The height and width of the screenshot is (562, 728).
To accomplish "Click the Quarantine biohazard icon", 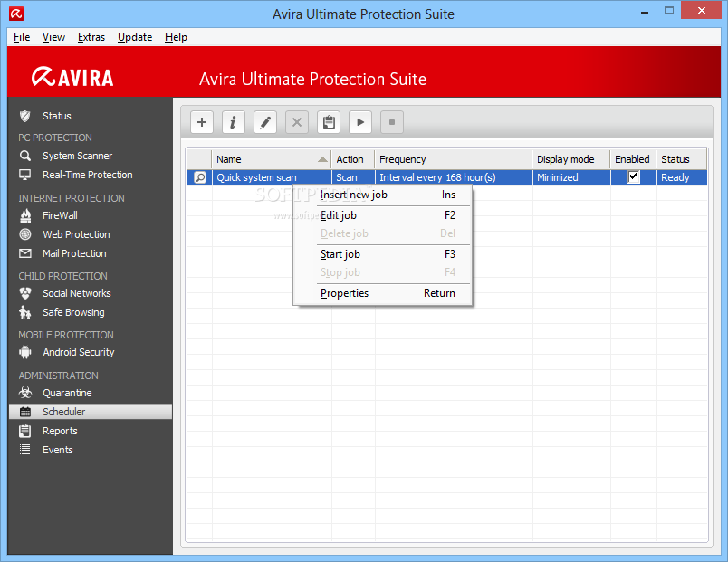I will (25, 393).
